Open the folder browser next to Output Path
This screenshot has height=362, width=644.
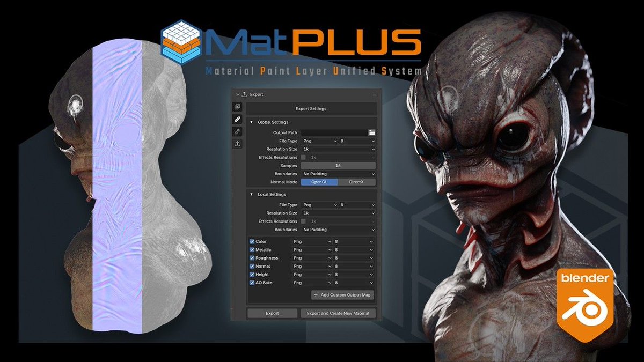point(372,133)
